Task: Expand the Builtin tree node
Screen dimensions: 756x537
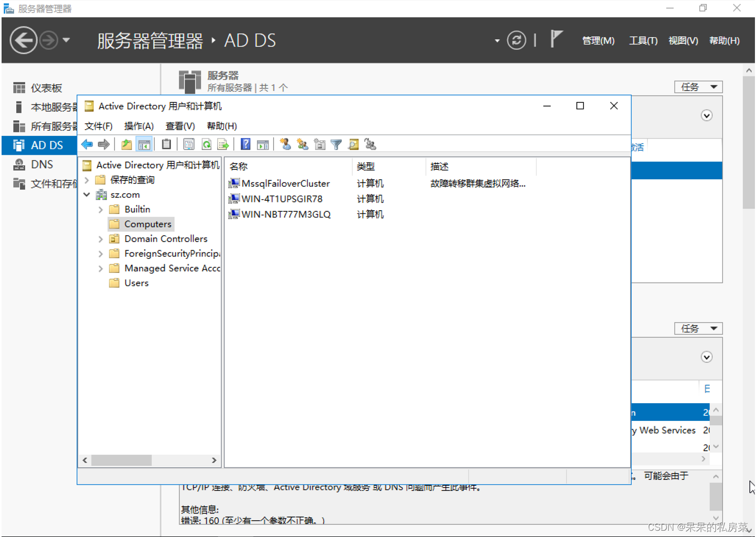Action: pyautogui.click(x=101, y=209)
